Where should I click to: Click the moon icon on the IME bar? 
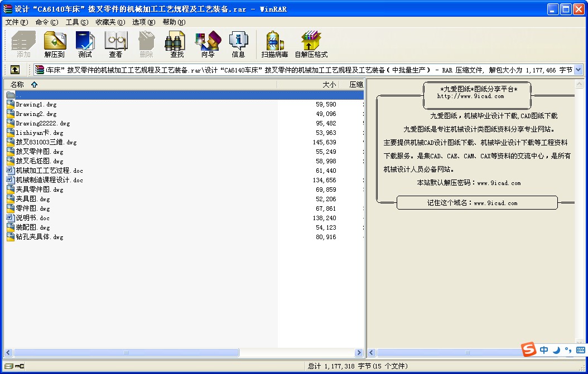(x=557, y=350)
